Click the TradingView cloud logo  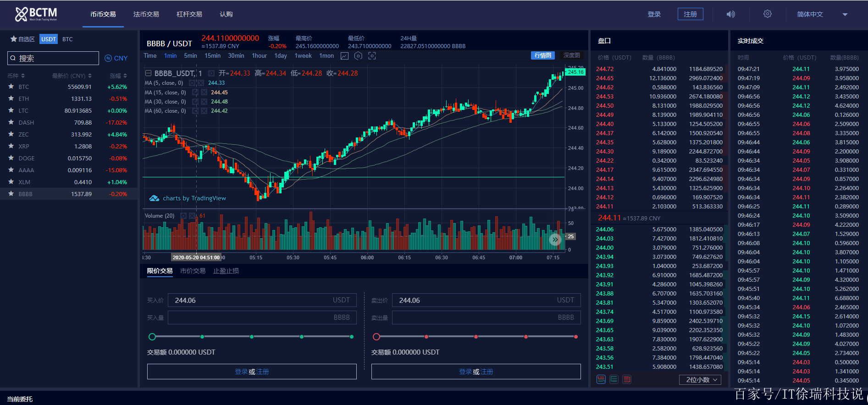click(155, 198)
